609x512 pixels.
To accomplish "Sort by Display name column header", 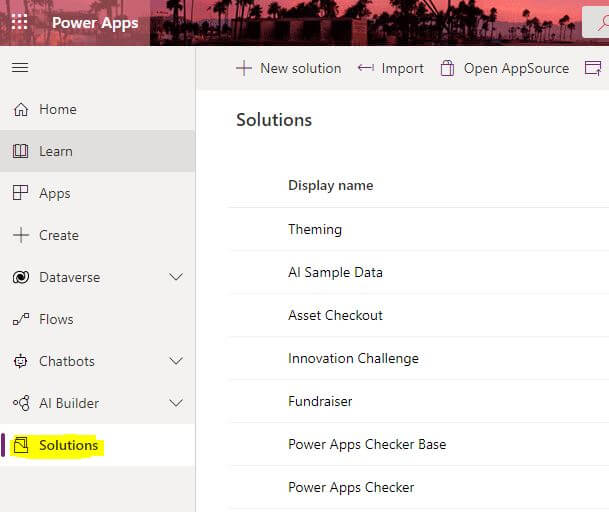I will click(331, 186).
